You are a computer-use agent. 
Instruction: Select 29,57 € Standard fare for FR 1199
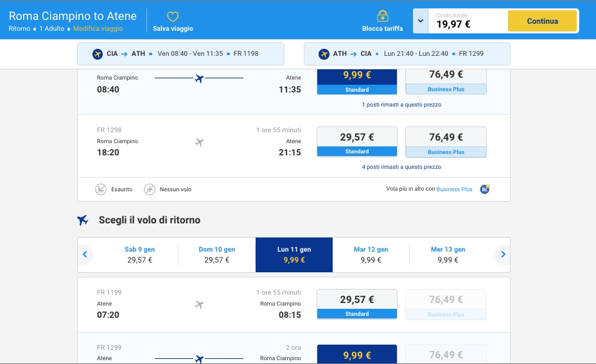click(x=357, y=304)
